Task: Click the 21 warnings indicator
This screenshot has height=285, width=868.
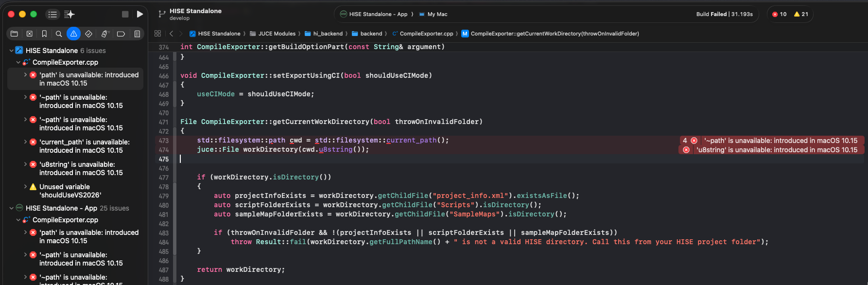Action: pos(801,14)
